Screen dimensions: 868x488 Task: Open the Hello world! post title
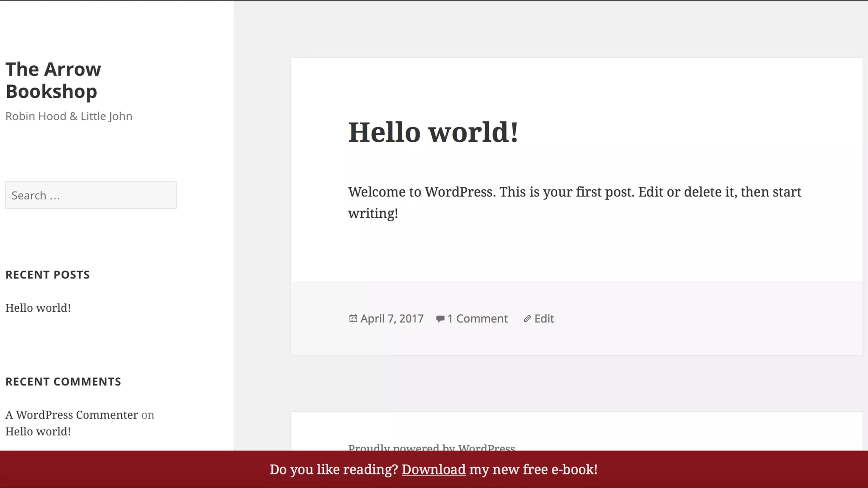pos(433,132)
